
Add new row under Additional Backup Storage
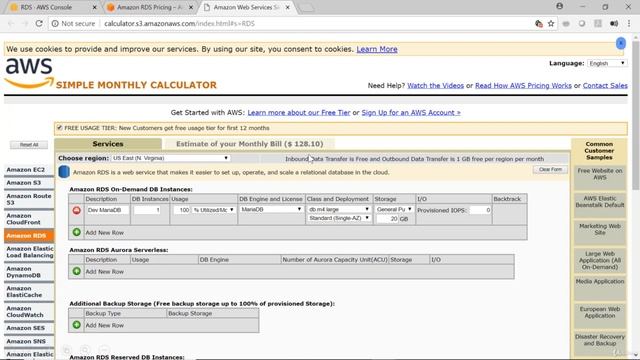[x=76, y=325]
